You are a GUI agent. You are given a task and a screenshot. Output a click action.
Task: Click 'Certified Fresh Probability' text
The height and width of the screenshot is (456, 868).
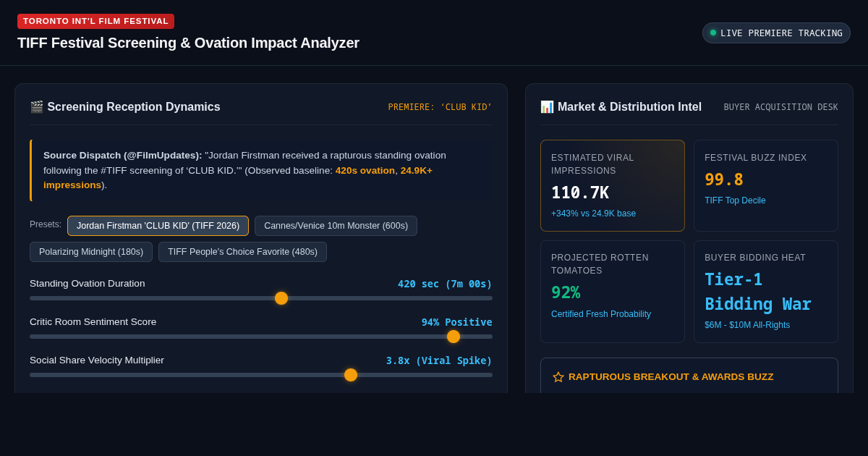(x=601, y=314)
